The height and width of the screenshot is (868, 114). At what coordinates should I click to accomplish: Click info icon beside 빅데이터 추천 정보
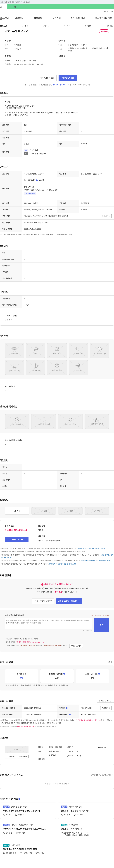[x=19, y=799]
